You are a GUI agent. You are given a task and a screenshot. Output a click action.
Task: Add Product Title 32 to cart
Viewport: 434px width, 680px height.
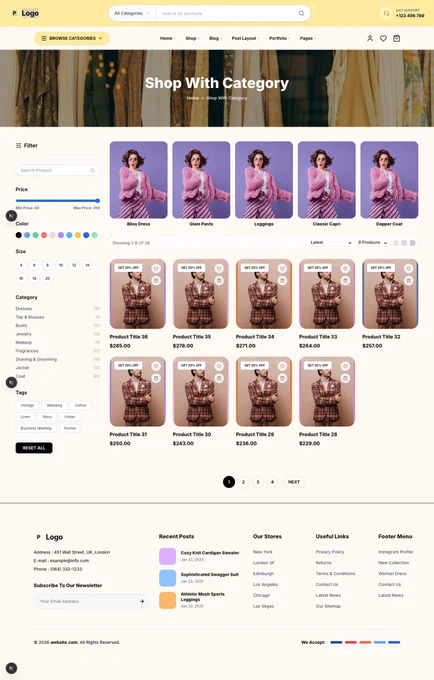point(408,281)
